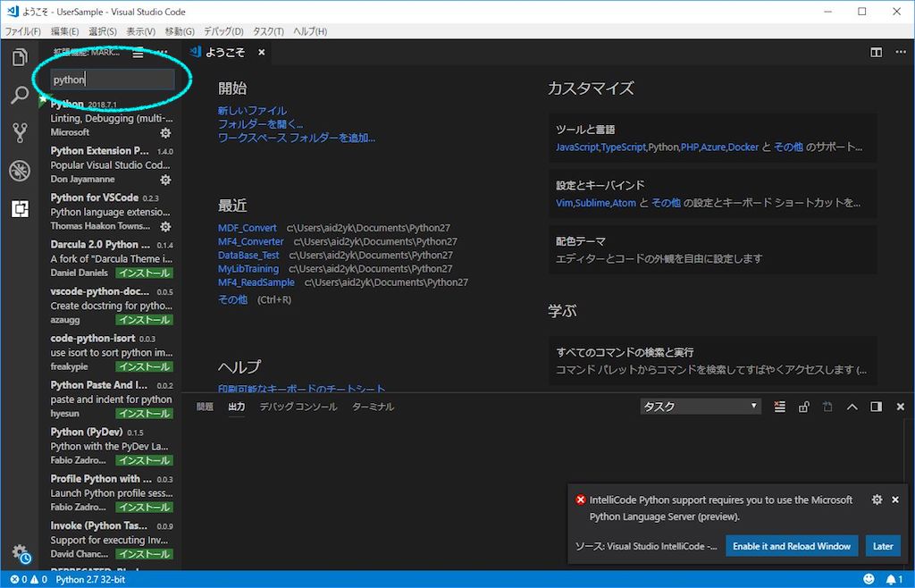Open the notification settings gear dropdown
The image size is (915, 588).
click(x=877, y=500)
